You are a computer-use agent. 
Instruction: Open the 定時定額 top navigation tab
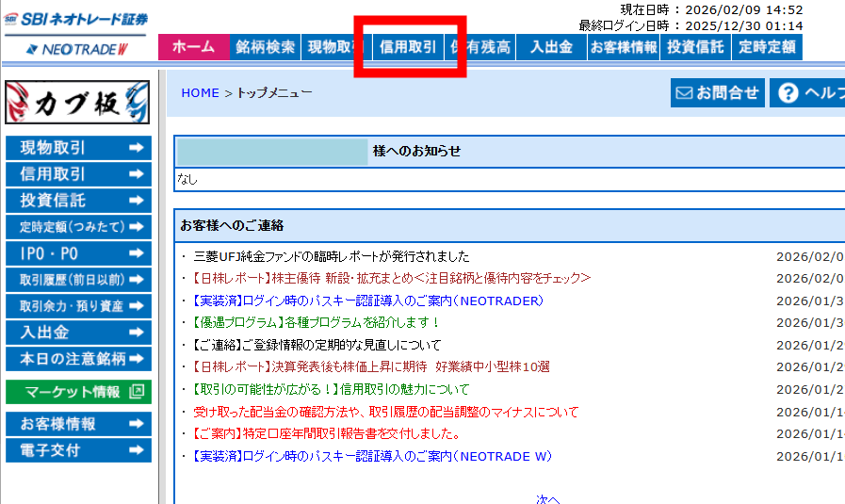pyautogui.click(x=768, y=47)
